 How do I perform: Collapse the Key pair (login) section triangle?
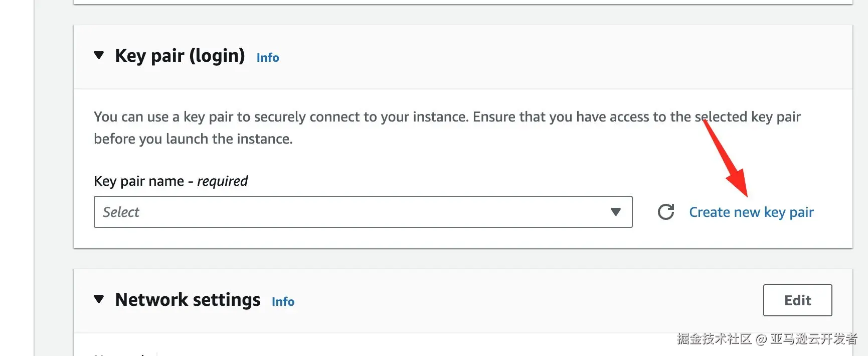(99, 55)
